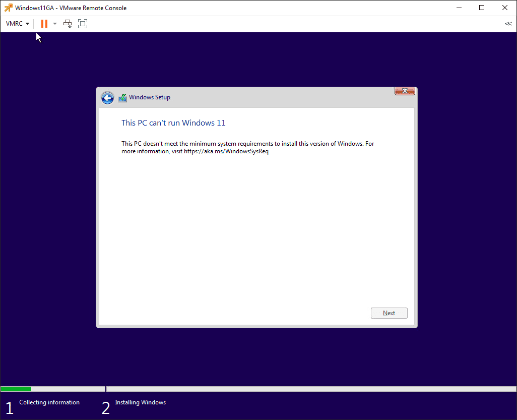Open the VMRC menu
The height and width of the screenshot is (420, 517).
point(15,23)
